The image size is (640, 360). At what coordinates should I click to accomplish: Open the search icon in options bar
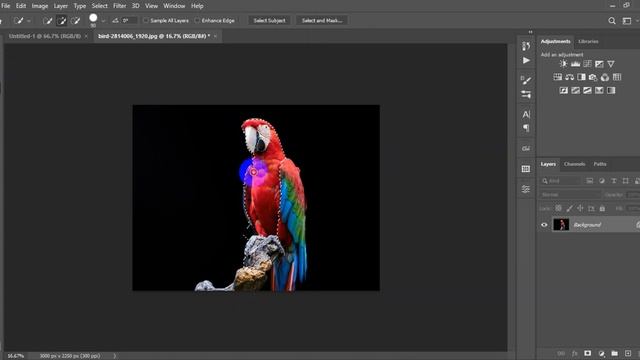[x=612, y=21]
